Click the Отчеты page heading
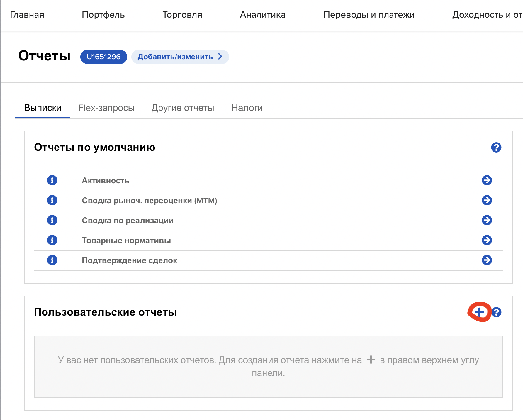523x420 pixels. pyautogui.click(x=44, y=56)
